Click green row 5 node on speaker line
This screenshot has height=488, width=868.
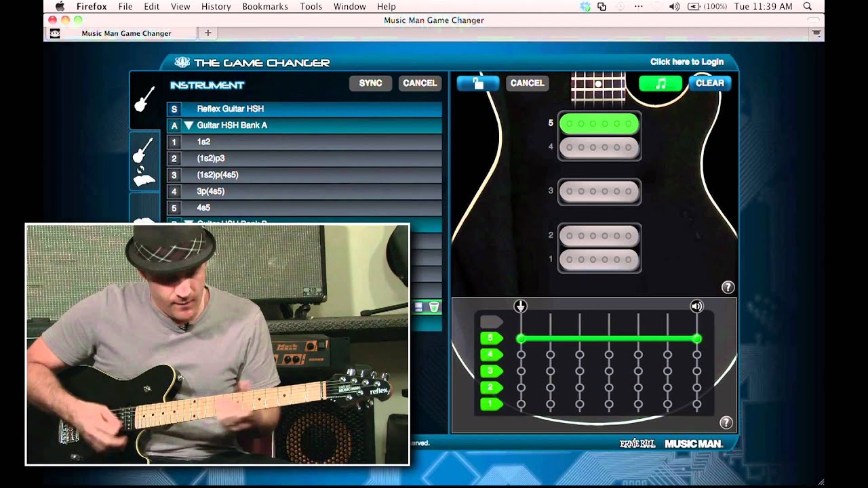(696, 338)
